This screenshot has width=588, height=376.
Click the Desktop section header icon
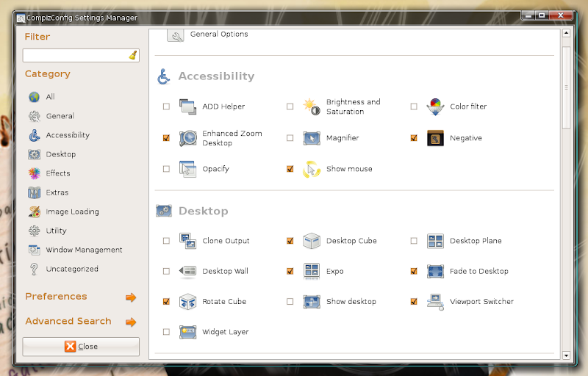click(164, 211)
